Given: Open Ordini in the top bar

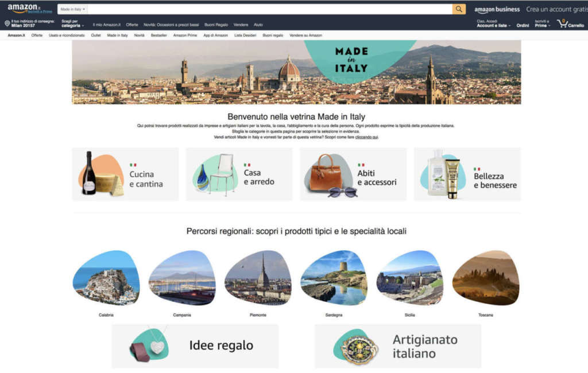Looking at the screenshot, I should point(523,25).
